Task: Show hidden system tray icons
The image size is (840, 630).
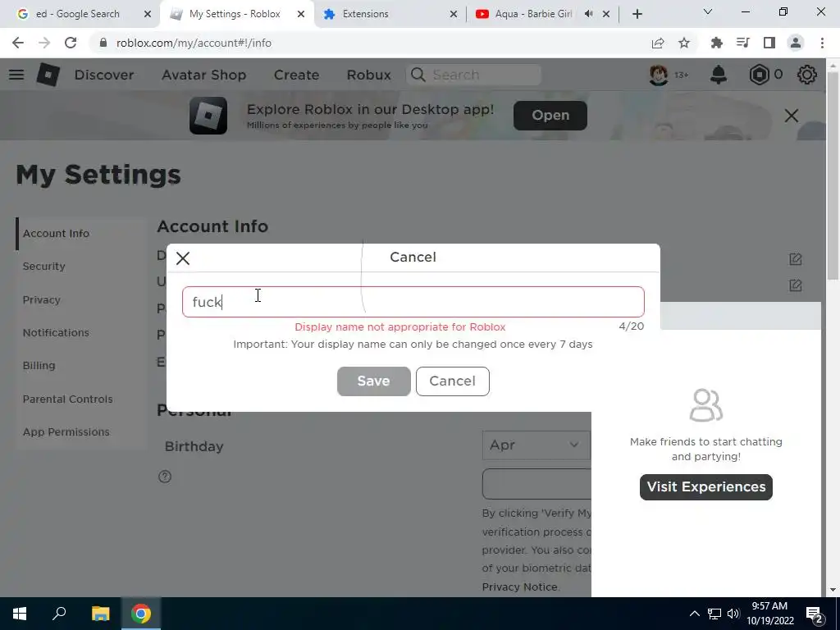Action: (694, 614)
